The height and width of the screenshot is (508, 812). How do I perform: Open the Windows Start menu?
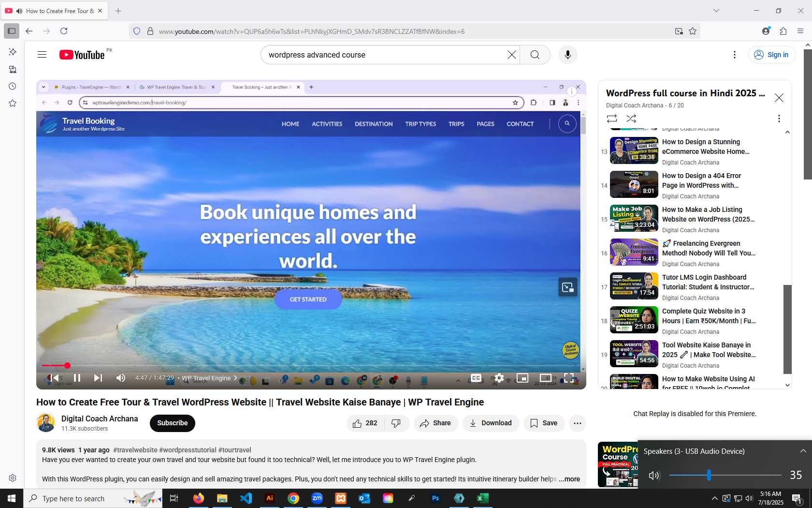pos(12,498)
